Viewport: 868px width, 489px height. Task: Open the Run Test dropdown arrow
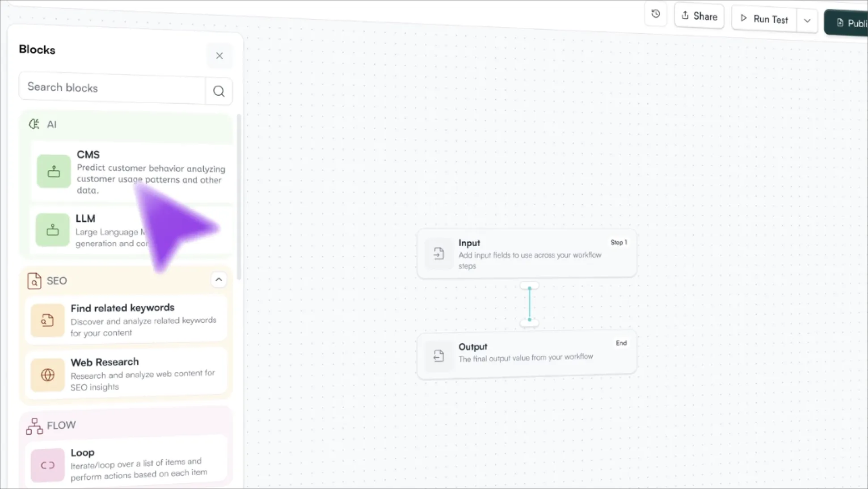(x=807, y=21)
